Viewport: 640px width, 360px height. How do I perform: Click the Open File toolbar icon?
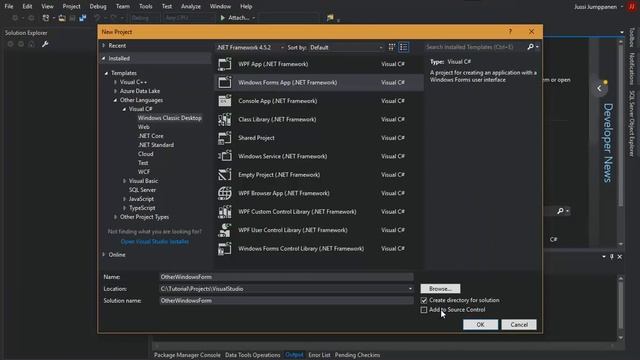point(62,18)
